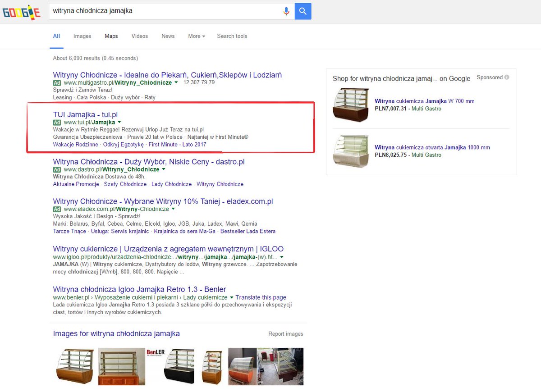Open Witryna Chłodnicza dastro.pl ad title
The image size is (541, 392).
click(x=150, y=161)
